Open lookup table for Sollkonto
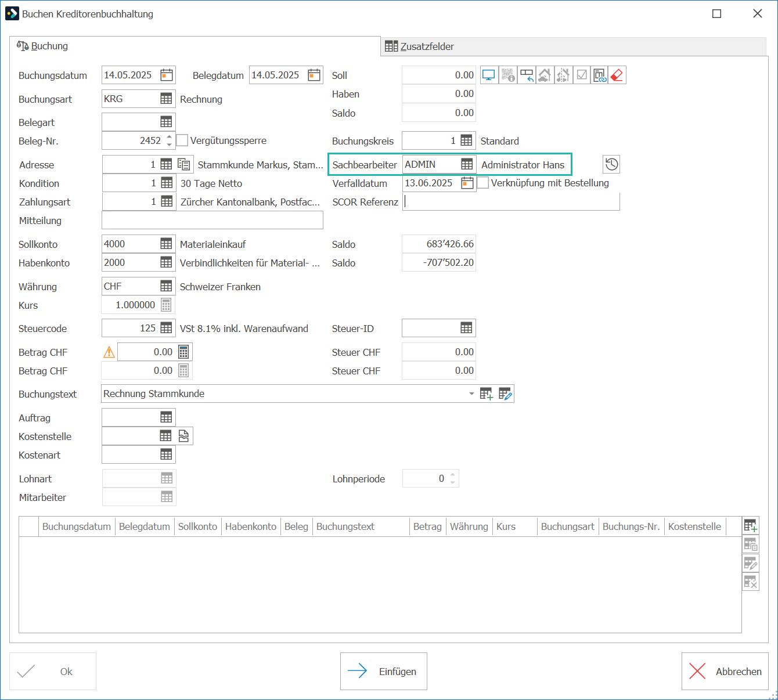This screenshot has height=700, width=778. coord(166,244)
